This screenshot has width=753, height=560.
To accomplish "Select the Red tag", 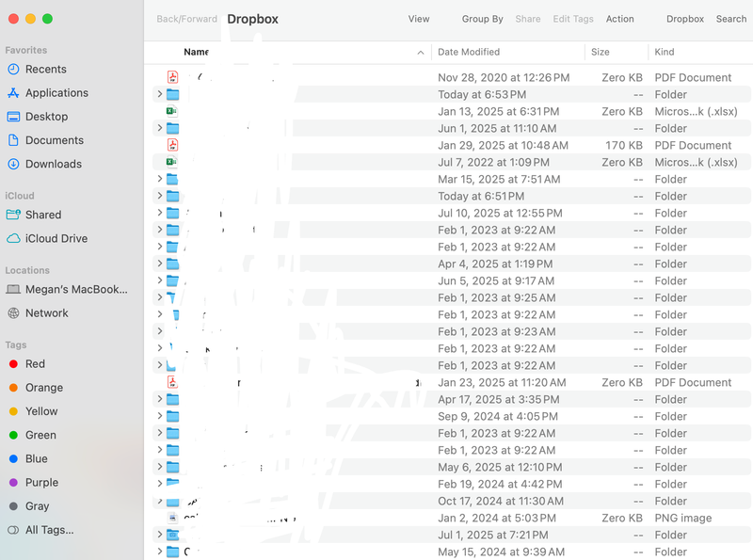I will pos(27,364).
